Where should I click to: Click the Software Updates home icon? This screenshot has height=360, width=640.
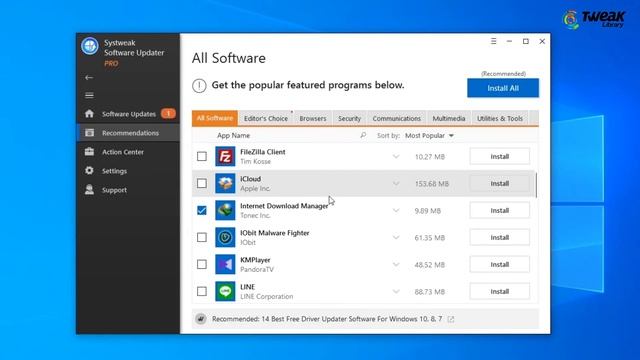[89, 113]
